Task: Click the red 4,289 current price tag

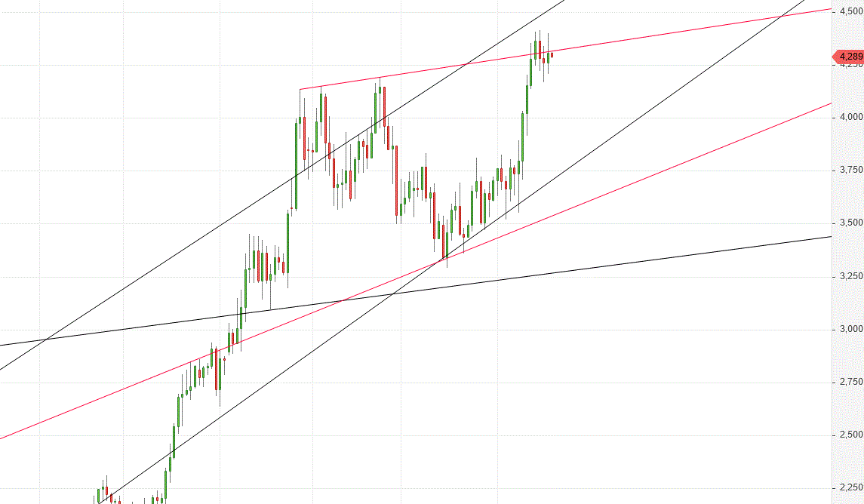Action: [x=848, y=57]
